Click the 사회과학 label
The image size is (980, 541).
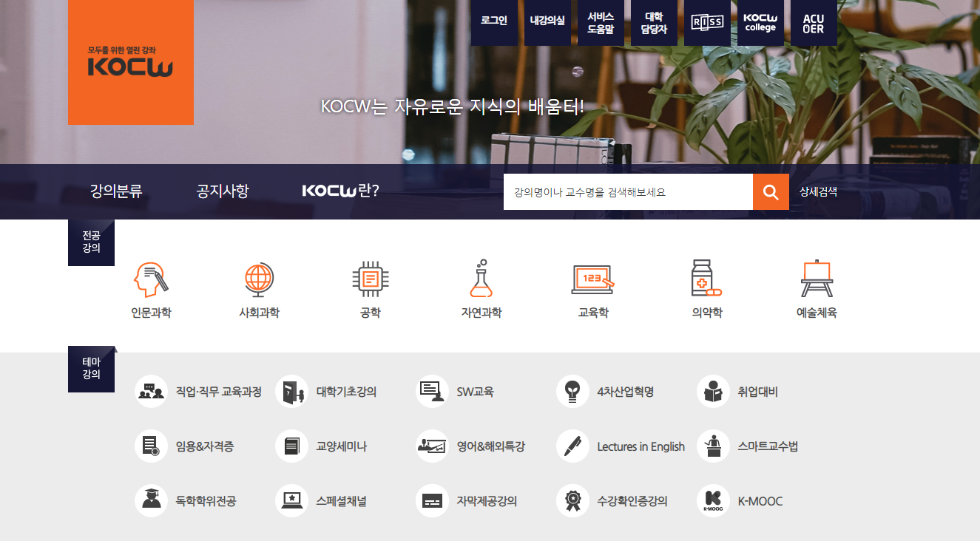click(x=259, y=313)
